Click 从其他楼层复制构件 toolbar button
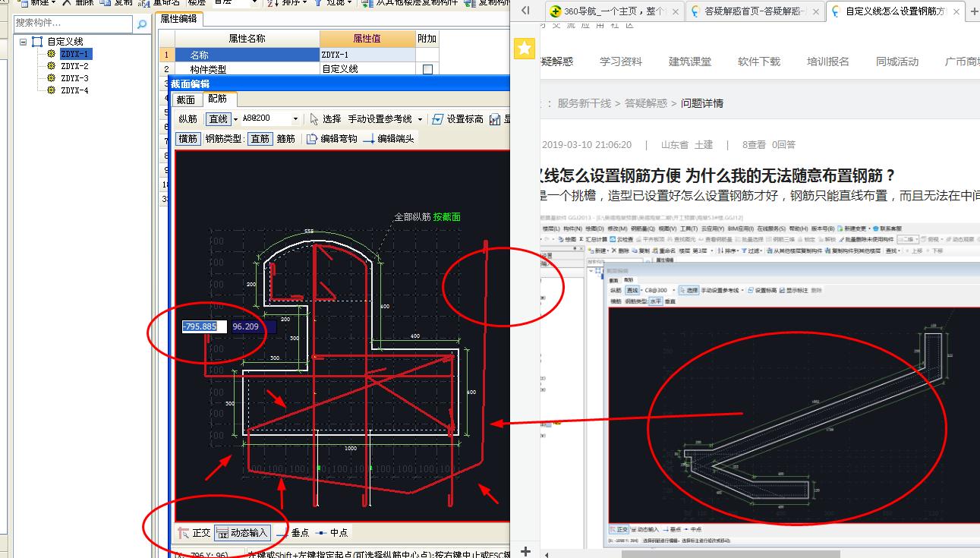980x558 pixels. tap(411, 3)
